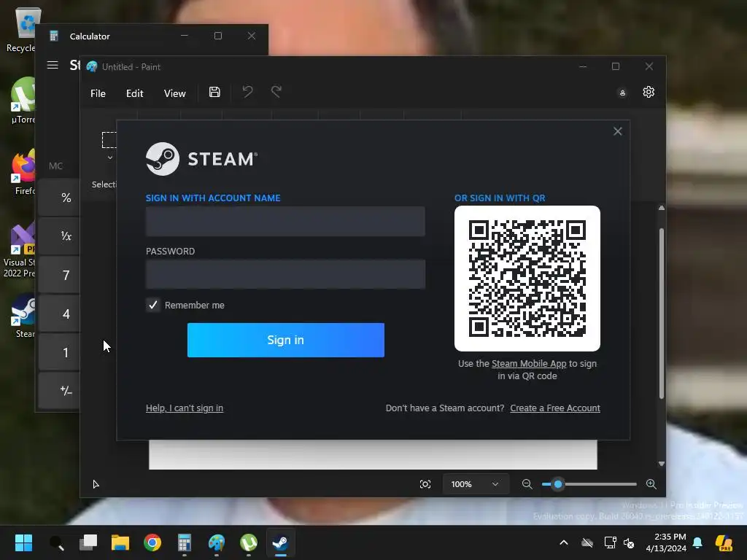The width and height of the screenshot is (747, 560).
Task: Click the Paint zoom out magnifier
Action: pos(527,484)
